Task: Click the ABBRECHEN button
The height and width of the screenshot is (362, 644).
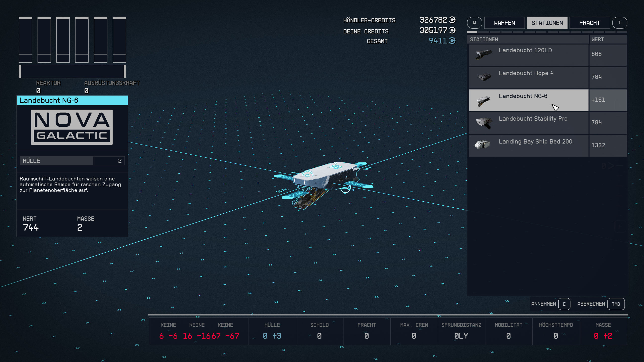Action: coord(591,304)
